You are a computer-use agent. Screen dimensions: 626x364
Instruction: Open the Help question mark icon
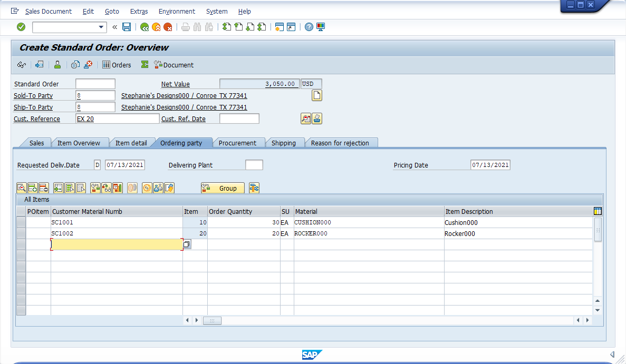pyautogui.click(x=309, y=27)
